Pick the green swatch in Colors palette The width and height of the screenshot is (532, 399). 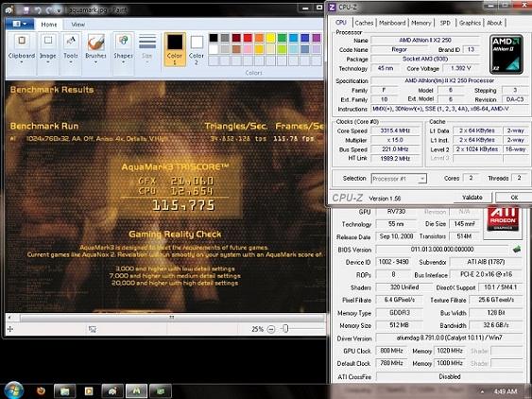point(282,38)
